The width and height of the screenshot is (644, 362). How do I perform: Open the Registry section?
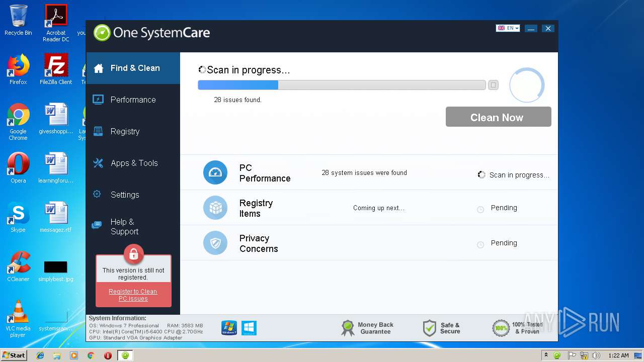coord(133,131)
